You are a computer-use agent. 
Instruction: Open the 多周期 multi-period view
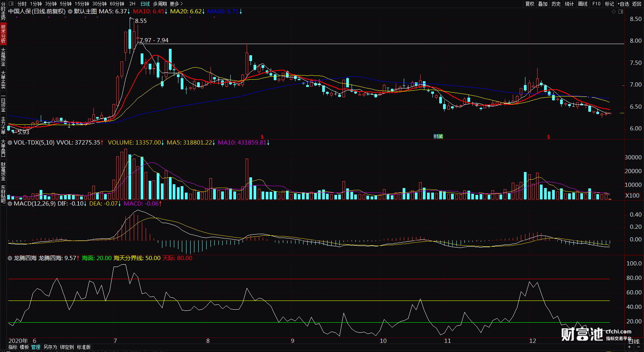click(160, 4)
